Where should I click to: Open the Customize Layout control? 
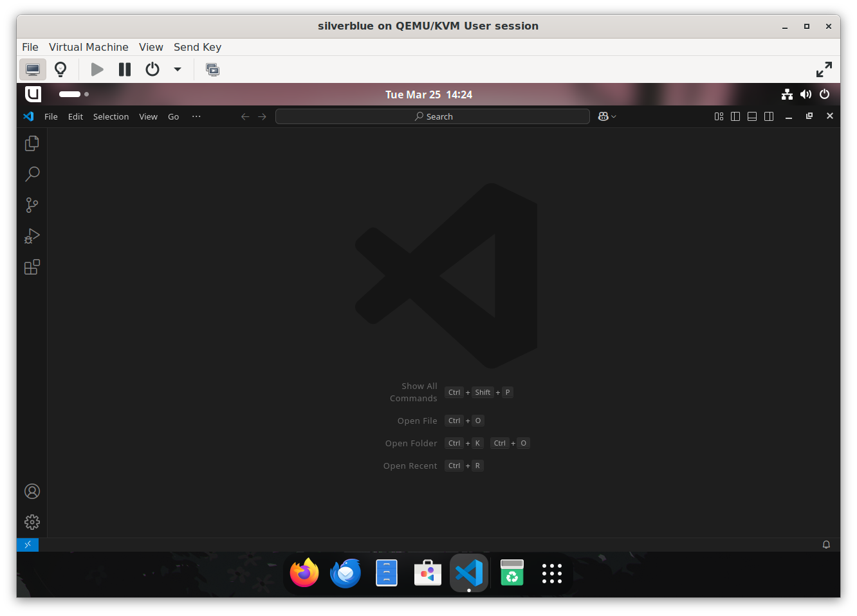point(719,116)
